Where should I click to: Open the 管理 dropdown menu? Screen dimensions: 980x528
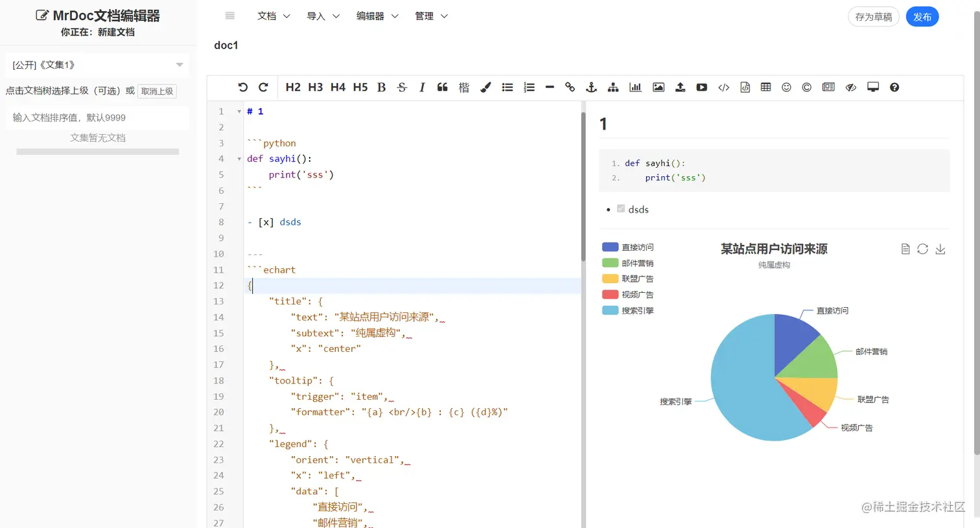coord(432,16)
